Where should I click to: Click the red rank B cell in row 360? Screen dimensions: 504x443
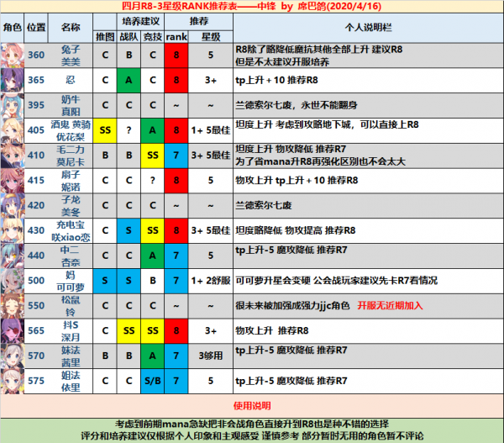click(x=177, y=57)
